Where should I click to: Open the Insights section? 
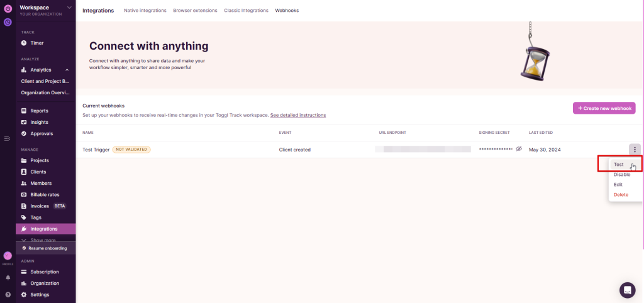(39, 122)
